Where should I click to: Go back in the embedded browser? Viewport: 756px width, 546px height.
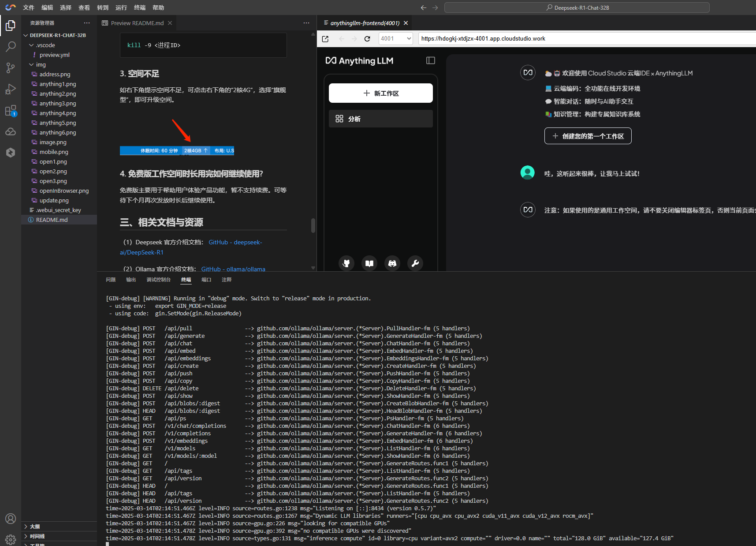(342, 39)
